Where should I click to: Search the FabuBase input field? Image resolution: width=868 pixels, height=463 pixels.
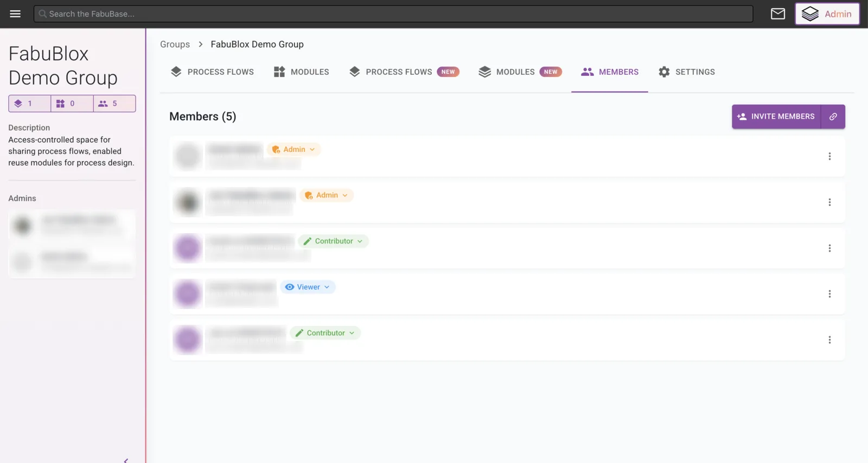click(393, 14)
